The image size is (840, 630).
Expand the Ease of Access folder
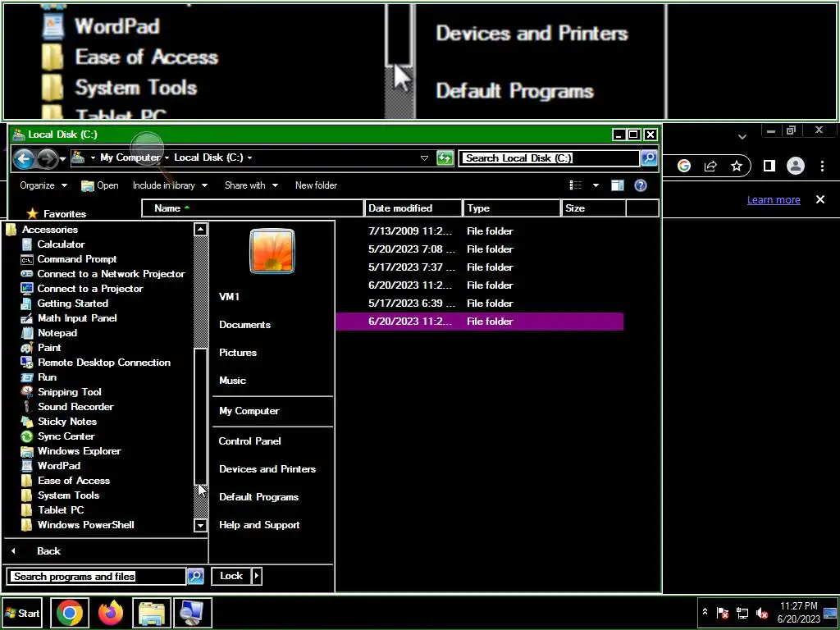[x=66, y=481]
